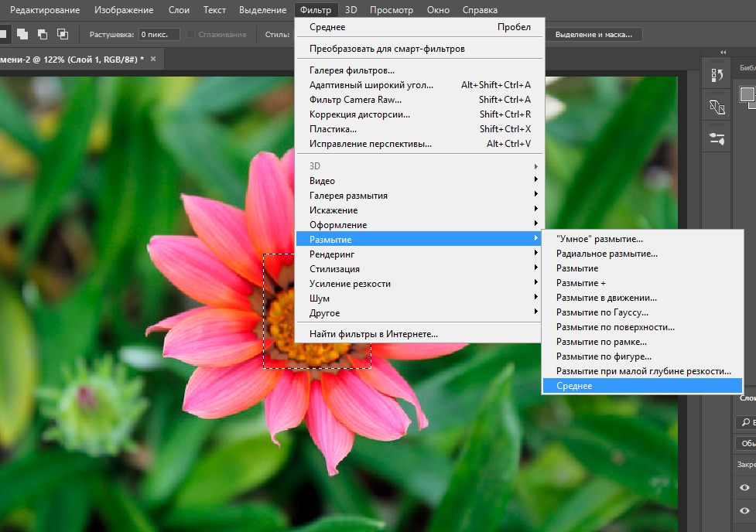Screen dimensions: 756x532
Task: Choose Размытие по поверхности
Action: [642, 327]
